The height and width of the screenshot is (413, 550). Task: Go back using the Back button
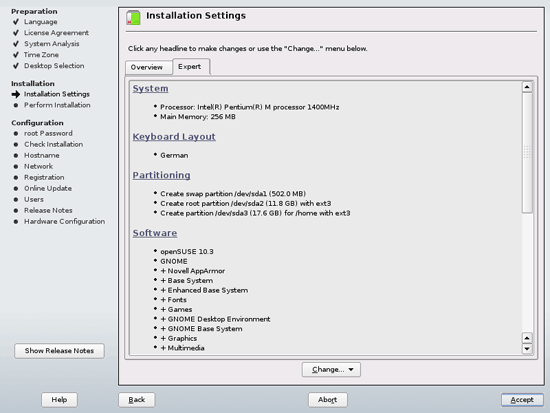click(x=136, y=400)
